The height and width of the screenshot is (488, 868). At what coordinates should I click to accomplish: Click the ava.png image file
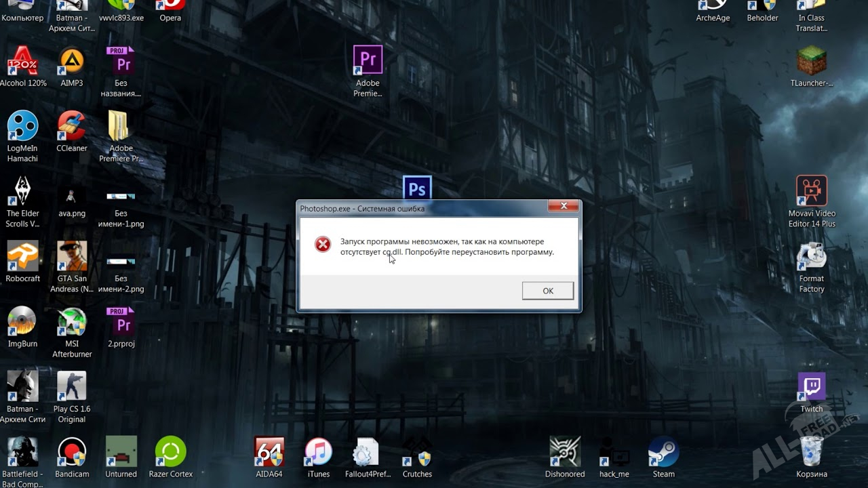[x=72, y=197]
